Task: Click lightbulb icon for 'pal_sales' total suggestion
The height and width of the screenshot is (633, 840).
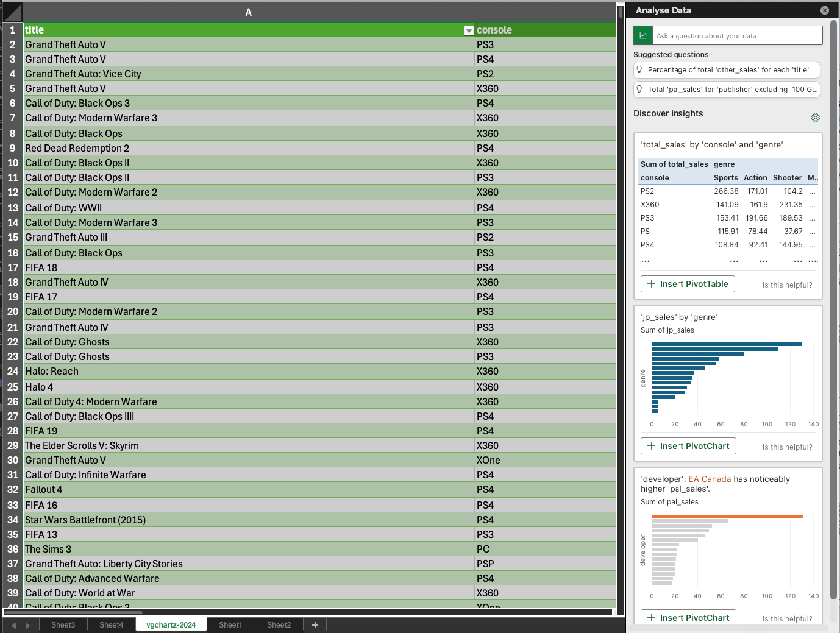Action: tap(639, 90)
